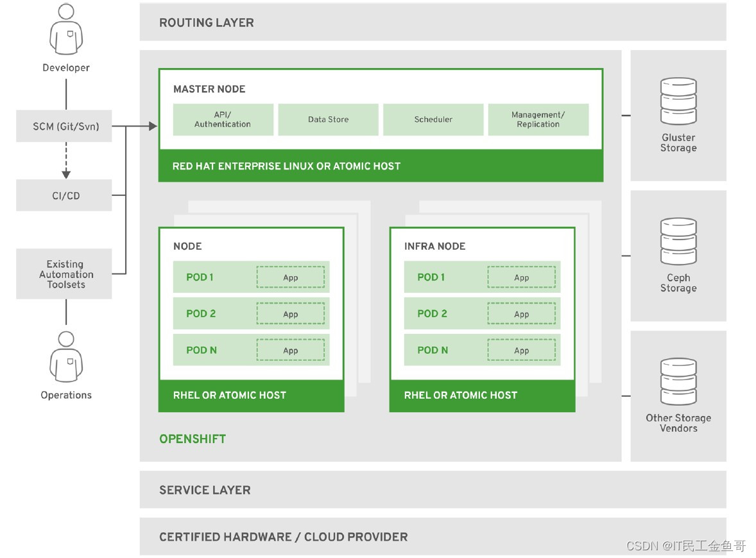Click App box of POD 2 in INFRA NODE
The width and height of the screenshot is (756, 558).
(x=522, y=314)
